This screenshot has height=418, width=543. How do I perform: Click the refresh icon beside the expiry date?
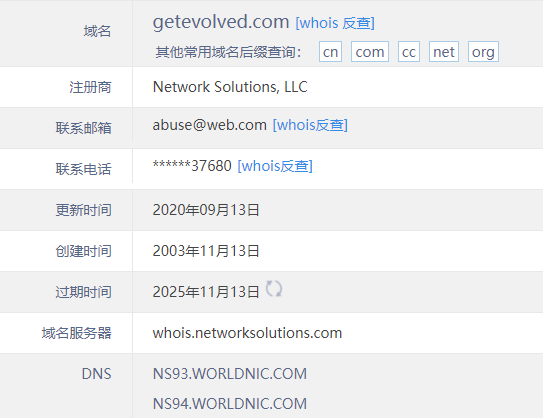(274, 289)
